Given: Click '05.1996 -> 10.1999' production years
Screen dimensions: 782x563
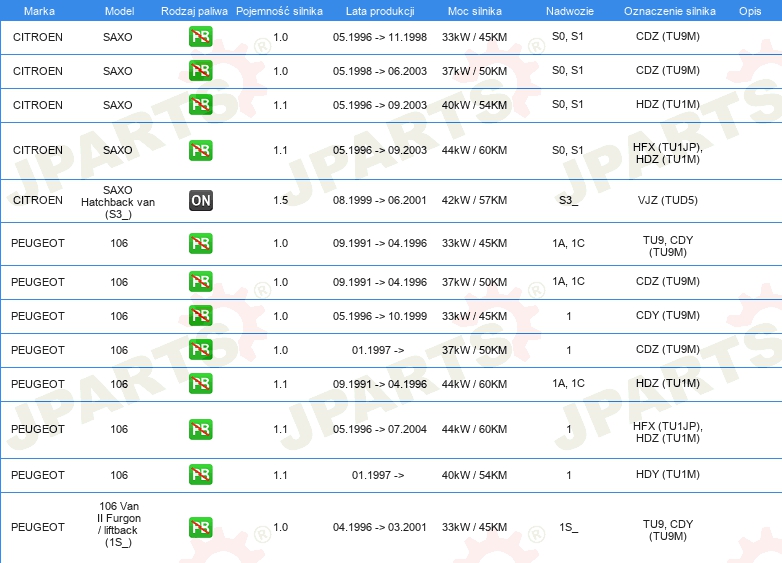Looking at the screenshot, I should (380, 316).
